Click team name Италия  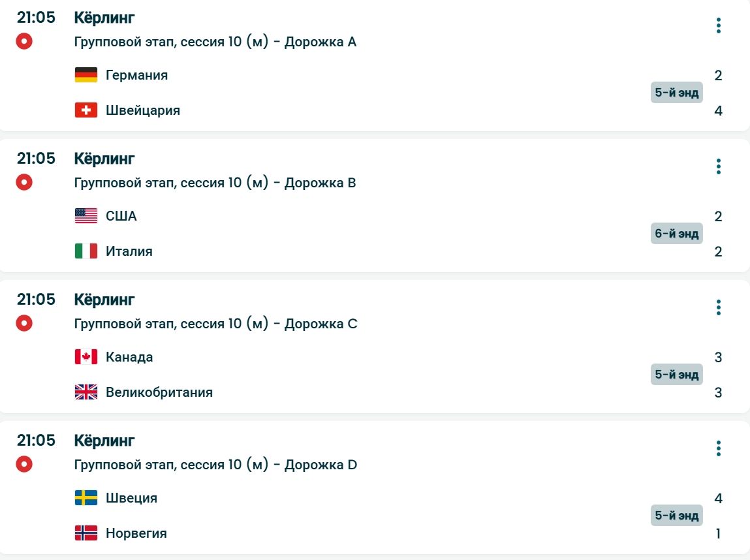[129, 251]
